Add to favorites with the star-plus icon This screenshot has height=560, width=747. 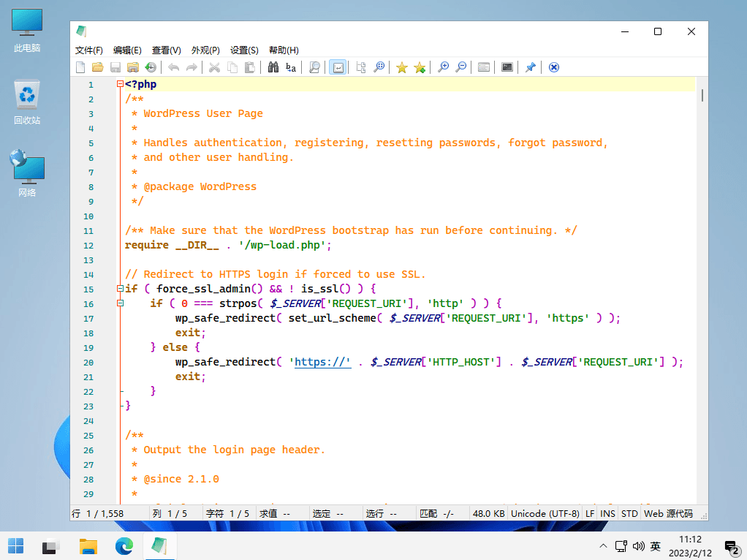(x=420, y=67)
